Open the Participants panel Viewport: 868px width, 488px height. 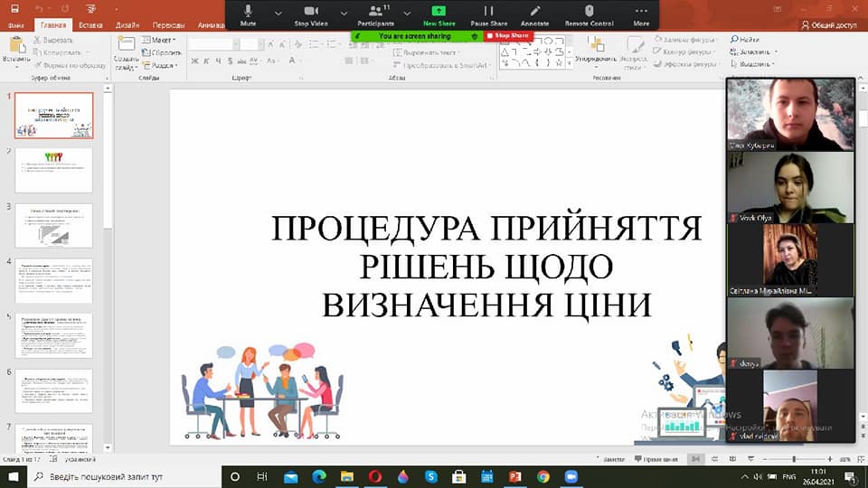[x=375, y=13]
